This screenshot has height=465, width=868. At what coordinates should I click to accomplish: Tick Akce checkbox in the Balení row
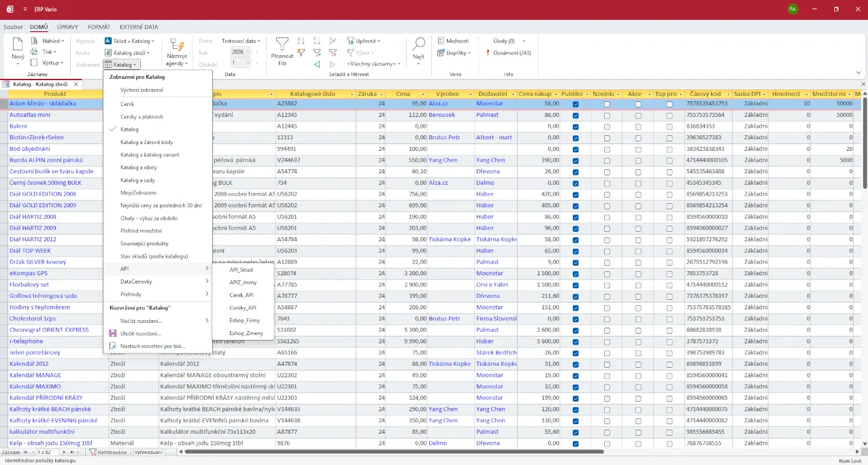(x=638, y=126)
